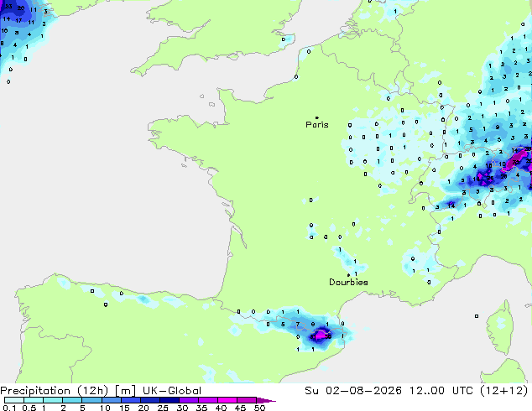This screenshot has height=411, width=532.
Task: Select the 0.1–0.5 legend color swatch
Action: pyautogui.click(x=14, y=400)
